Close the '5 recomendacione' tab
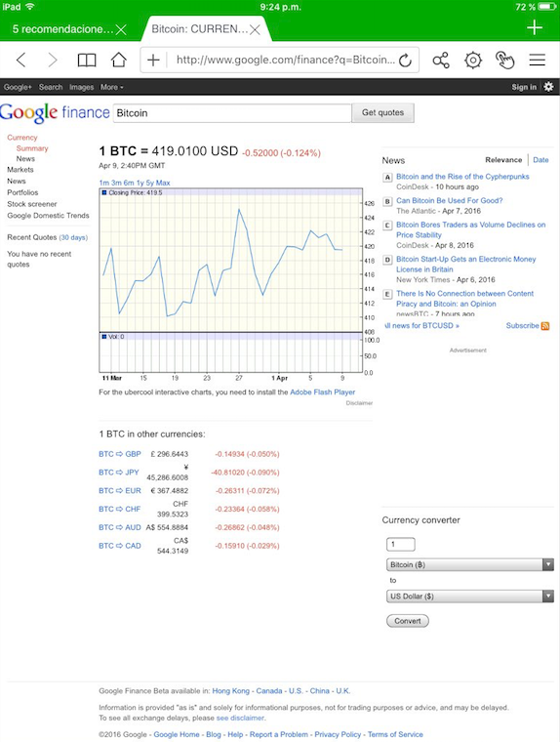560x742 pixels. 121,30
